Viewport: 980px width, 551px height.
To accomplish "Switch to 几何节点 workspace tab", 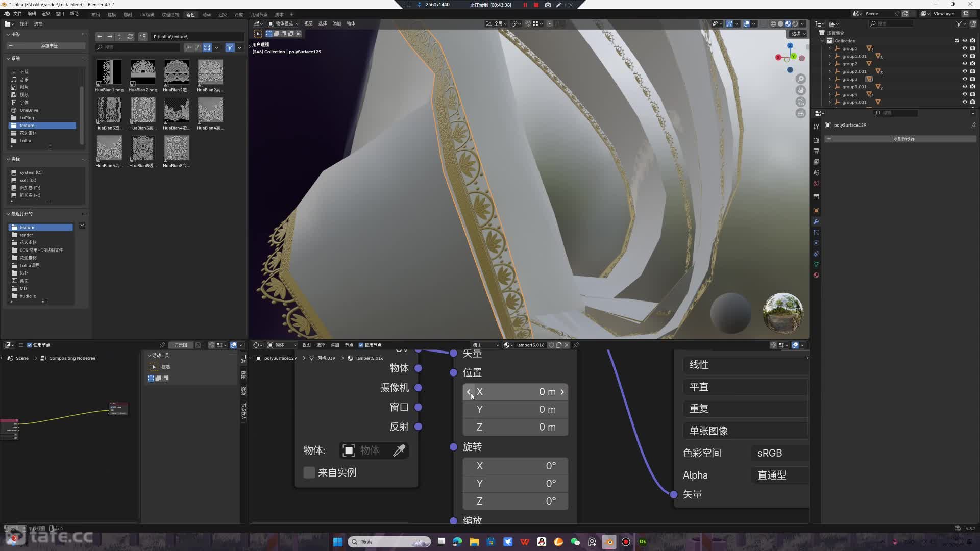I will click(x=259, y=14).
